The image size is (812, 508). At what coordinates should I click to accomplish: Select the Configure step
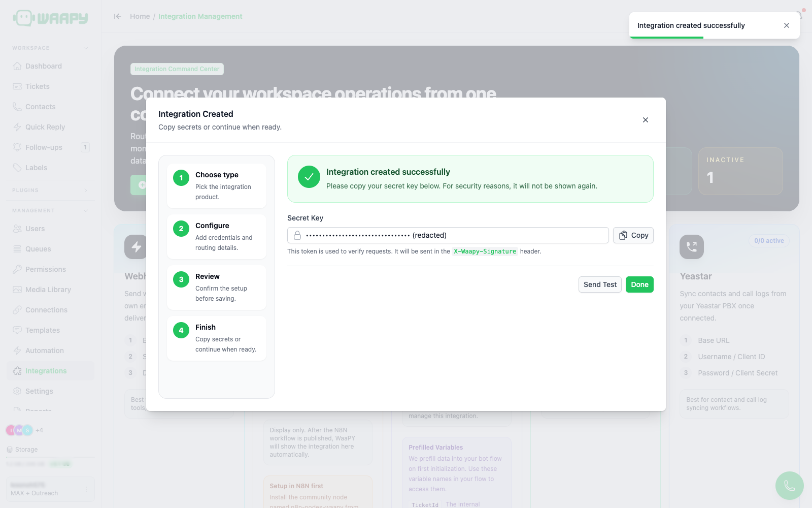(217, 237)
